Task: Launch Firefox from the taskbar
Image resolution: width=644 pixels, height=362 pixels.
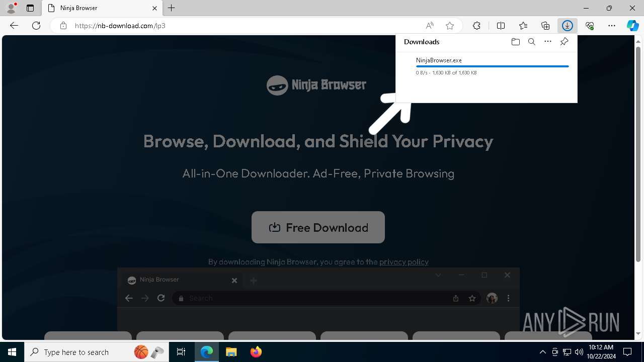Action: [256, 352]
